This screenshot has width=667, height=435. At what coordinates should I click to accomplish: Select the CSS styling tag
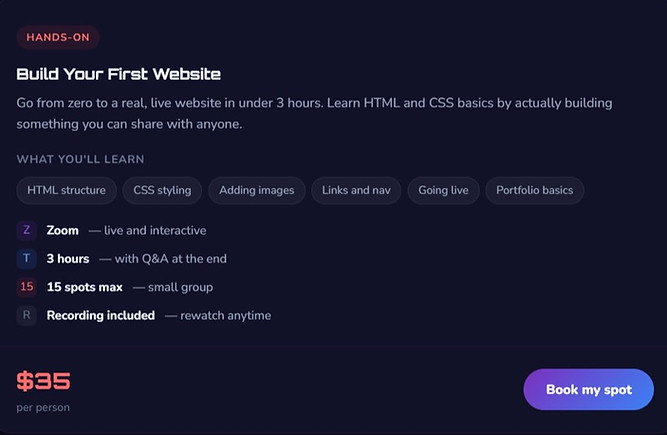[x=162, y=190]
